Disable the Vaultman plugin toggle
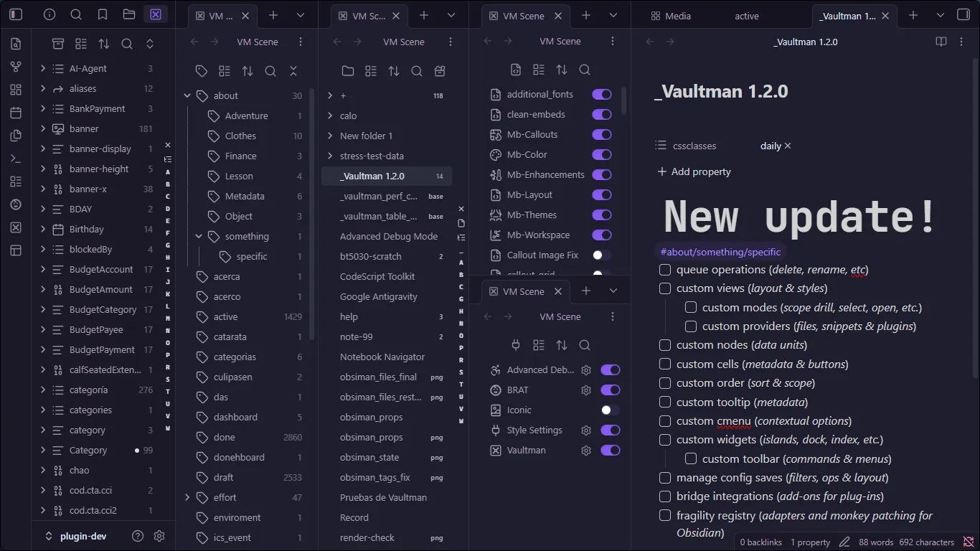 tap(611, 451)
